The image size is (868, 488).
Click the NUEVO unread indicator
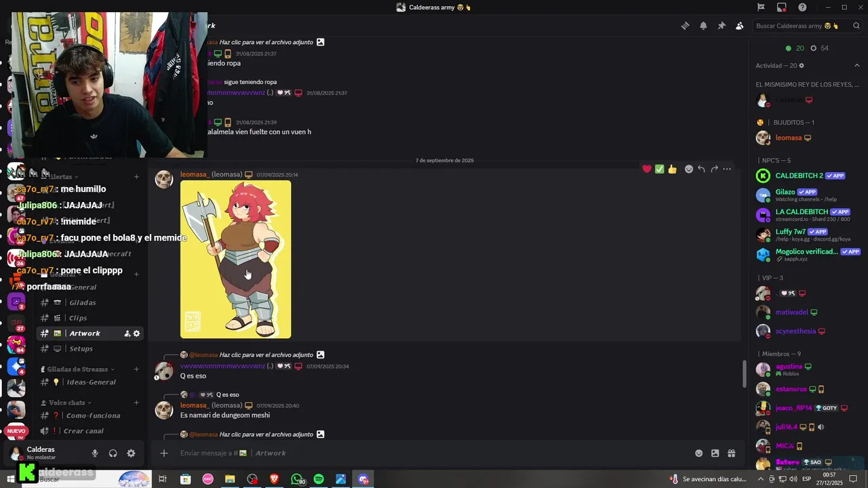(x=16, y=431)
